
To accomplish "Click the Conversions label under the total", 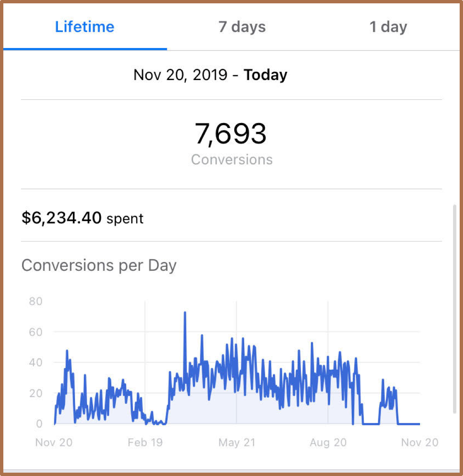I will click(232, 159).
